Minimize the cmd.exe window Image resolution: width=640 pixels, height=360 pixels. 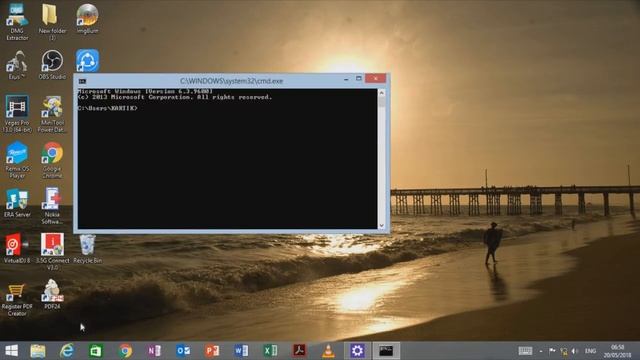[x=346, y=80]
